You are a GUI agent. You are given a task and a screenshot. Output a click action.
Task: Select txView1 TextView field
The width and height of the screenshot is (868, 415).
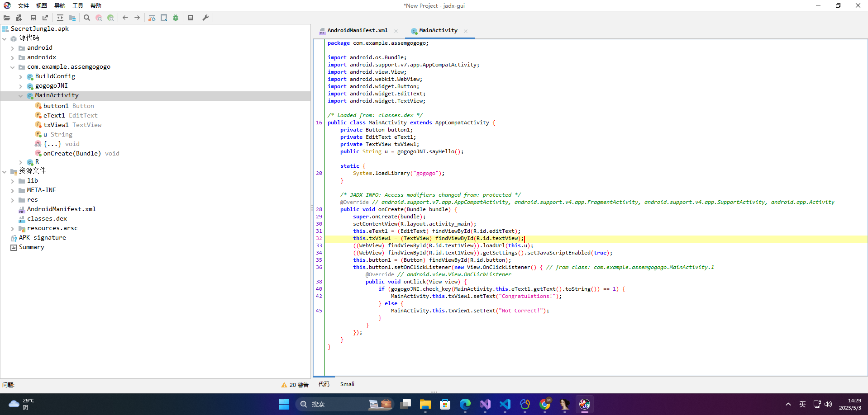68,125
